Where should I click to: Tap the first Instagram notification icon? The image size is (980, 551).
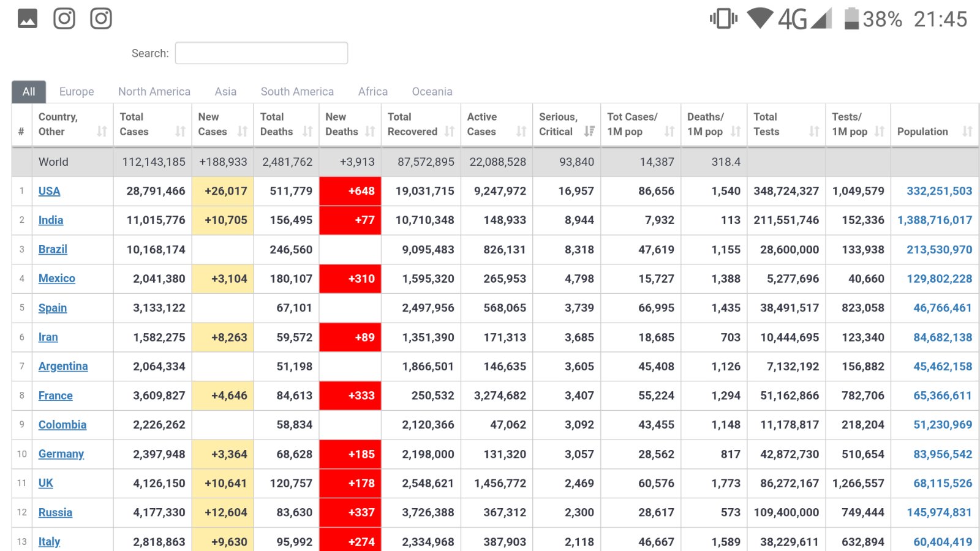pyautogui.click(x=64, y=18)
